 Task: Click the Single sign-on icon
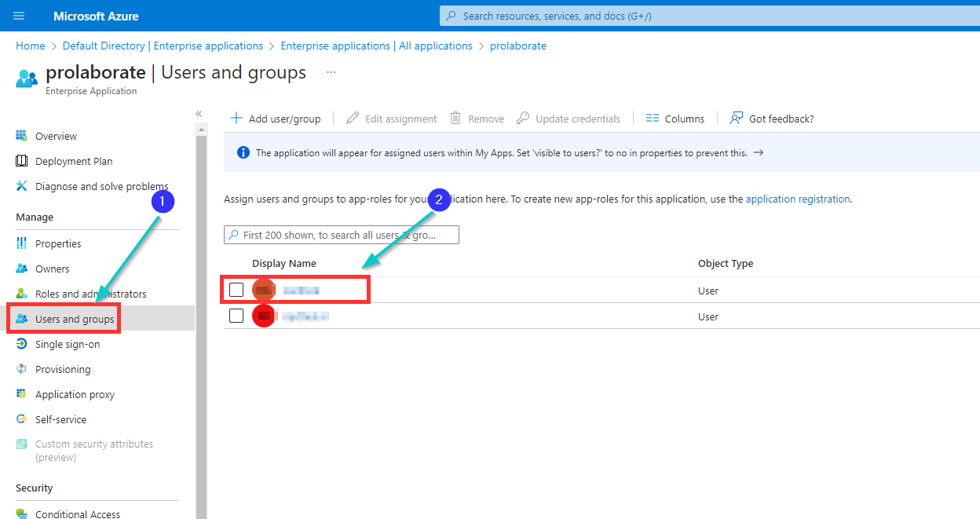point(21,344)
